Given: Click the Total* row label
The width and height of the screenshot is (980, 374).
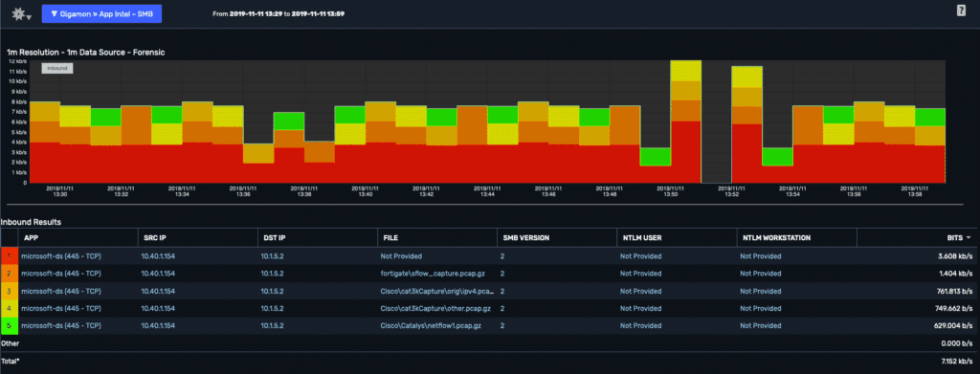Looking at the screenshot, I should [10, 361].
